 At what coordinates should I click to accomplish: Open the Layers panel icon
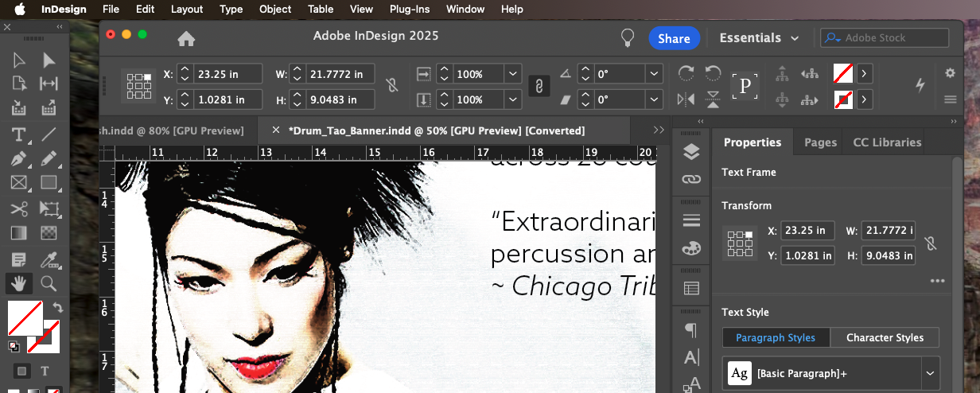691,151
